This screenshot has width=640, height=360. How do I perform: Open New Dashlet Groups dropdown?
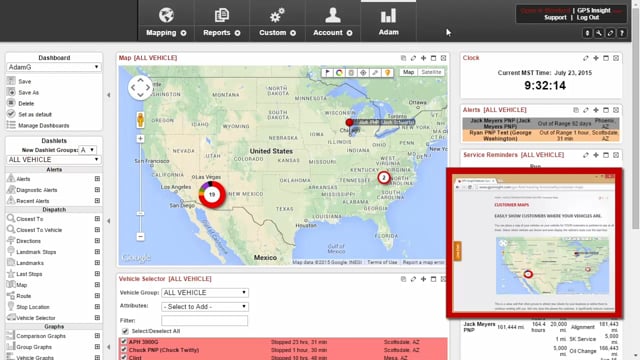(x=88, y=150)
